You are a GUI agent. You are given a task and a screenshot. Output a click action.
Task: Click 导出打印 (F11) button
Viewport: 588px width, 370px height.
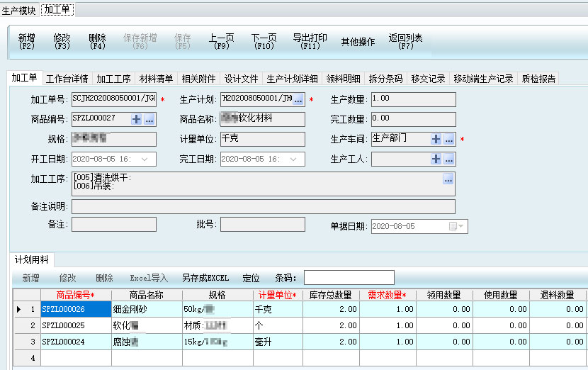coord(310,41)
